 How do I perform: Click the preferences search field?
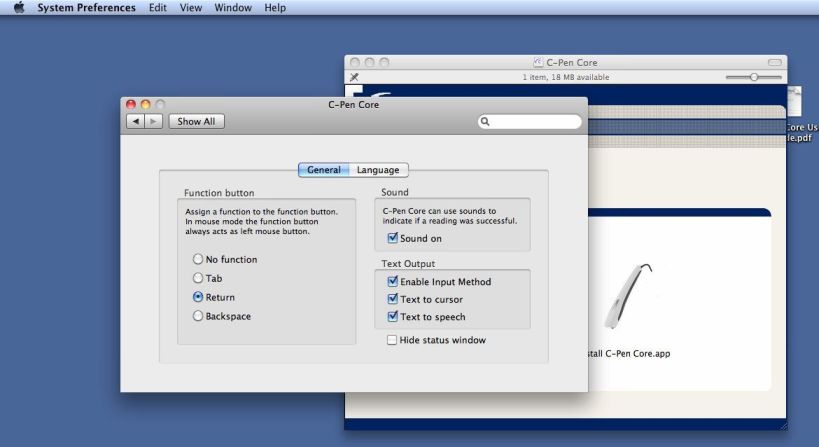(x=529, y=121)
